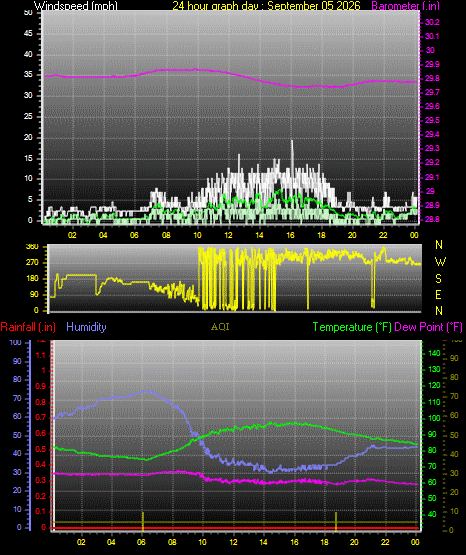
Task: Click the Dew Point (°F) legend label
Action: 428,327
